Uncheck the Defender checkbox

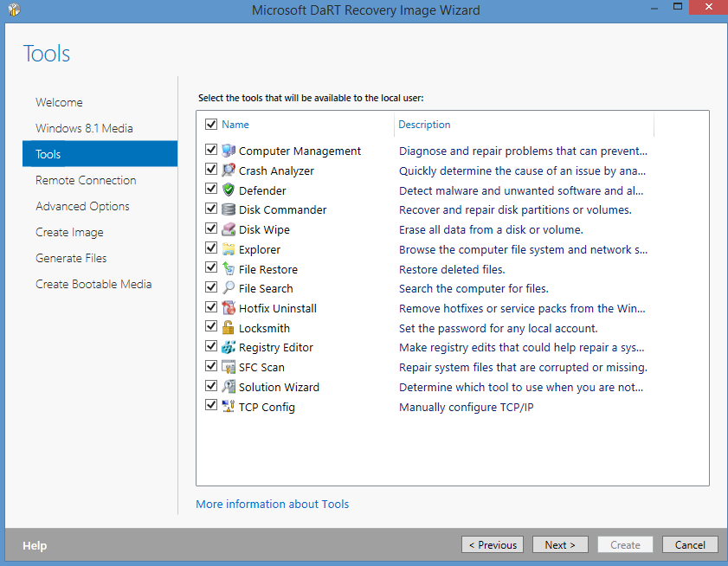pyautogui.click(x=211, y=189)
